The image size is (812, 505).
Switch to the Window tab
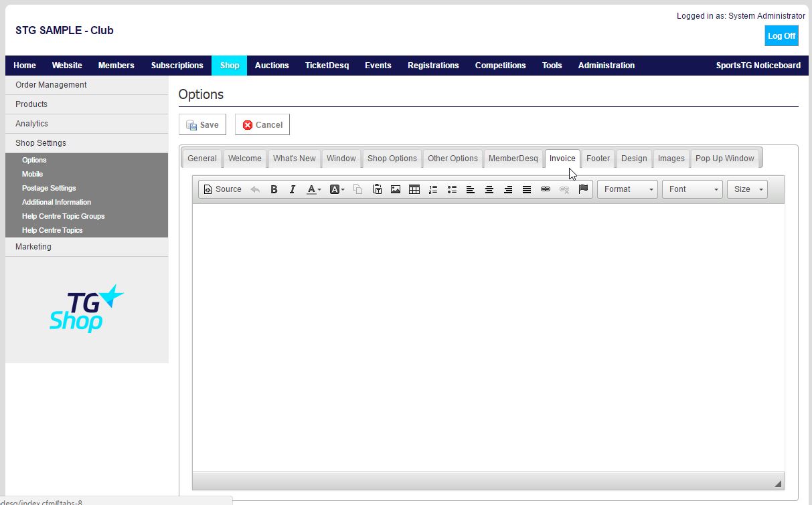tap(341, 159)
